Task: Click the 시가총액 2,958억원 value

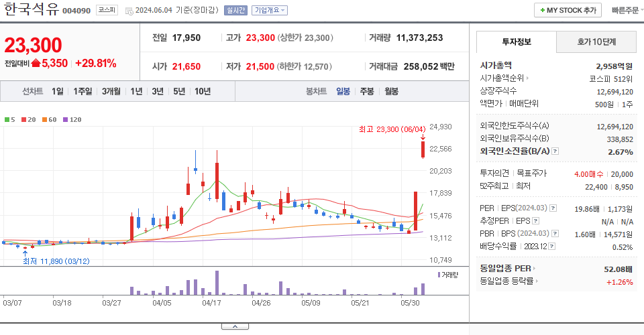Action: pyautogui.click(x=614, y=66)
